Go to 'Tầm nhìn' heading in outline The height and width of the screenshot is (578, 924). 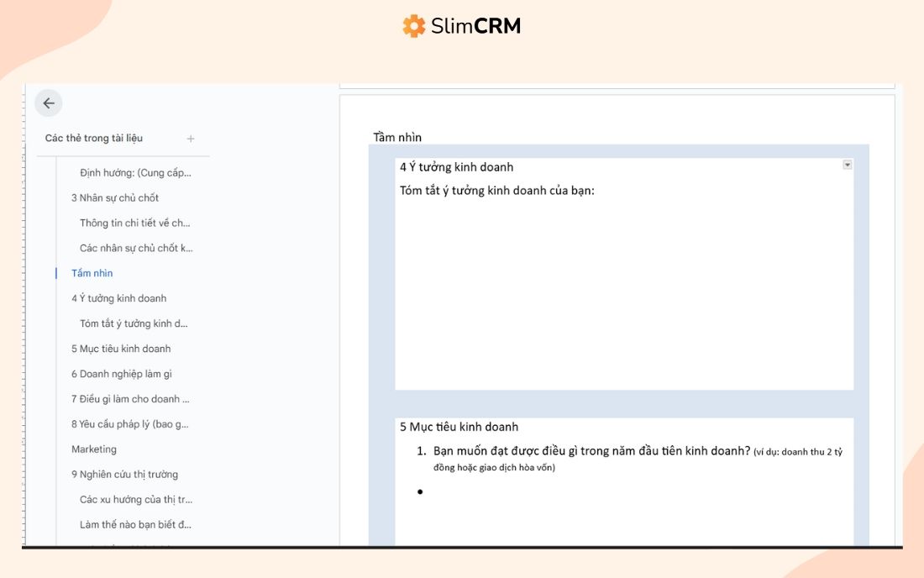click(92, 273)
